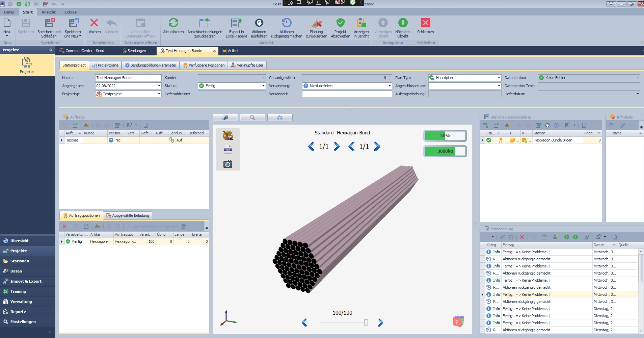
Task: Click the 50% green progress bar
Action: [x=445, y=136]
